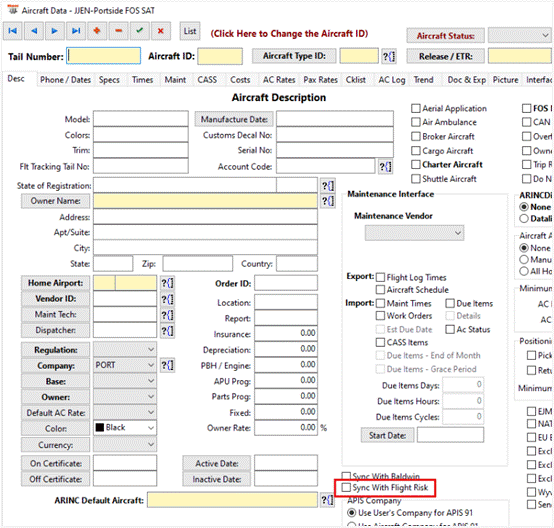Open the Maintenance Vendor dropdown
The width and height of the screenshot is (554, 528).
tap(414, 233)
